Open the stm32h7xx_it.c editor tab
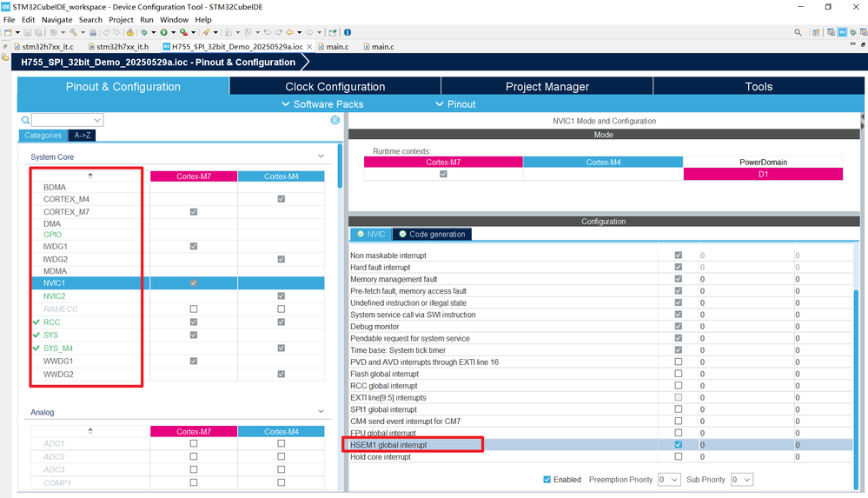 [43, 47]
